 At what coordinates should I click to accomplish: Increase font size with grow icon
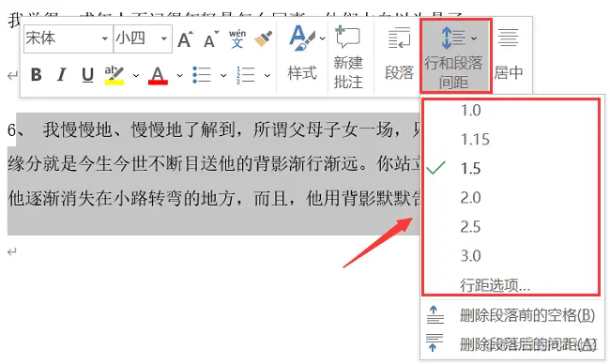pos(185,38)
